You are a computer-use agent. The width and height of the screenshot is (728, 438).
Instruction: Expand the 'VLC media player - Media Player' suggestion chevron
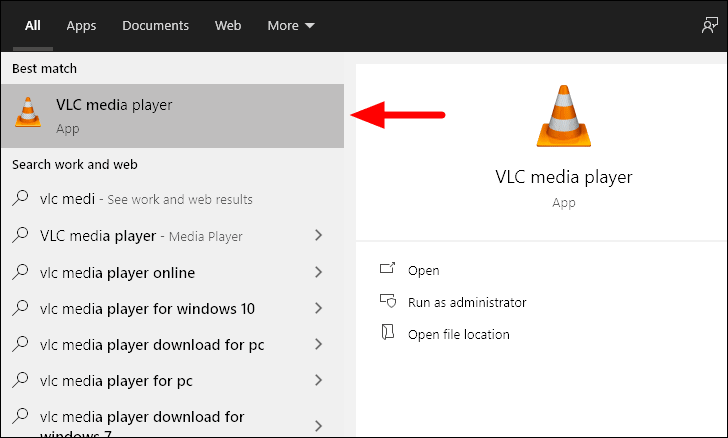[318, 235]
